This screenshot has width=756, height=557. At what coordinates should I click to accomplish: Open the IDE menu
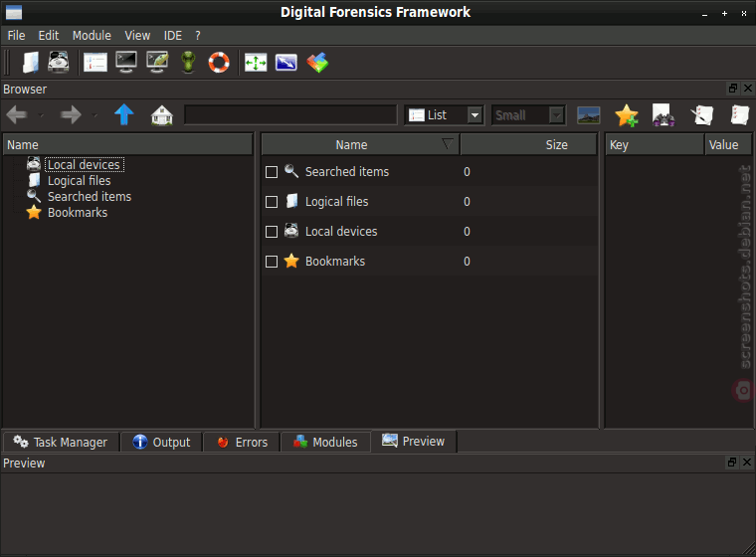(173, 36)
